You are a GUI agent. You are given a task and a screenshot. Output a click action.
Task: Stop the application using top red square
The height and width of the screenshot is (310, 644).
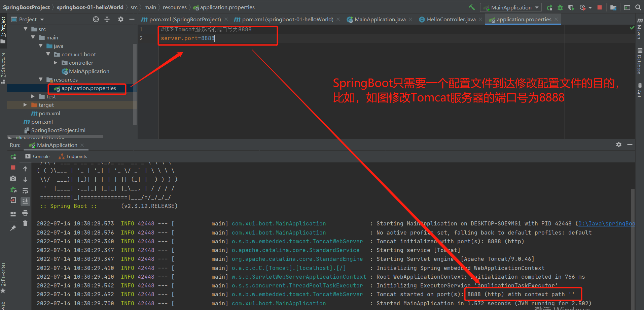[600, 7]
